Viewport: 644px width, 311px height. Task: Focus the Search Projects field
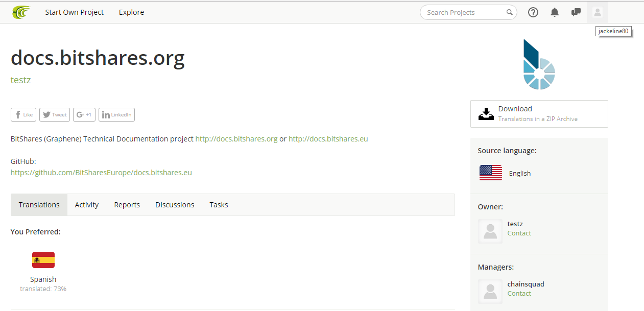click(x=468, y=12)
